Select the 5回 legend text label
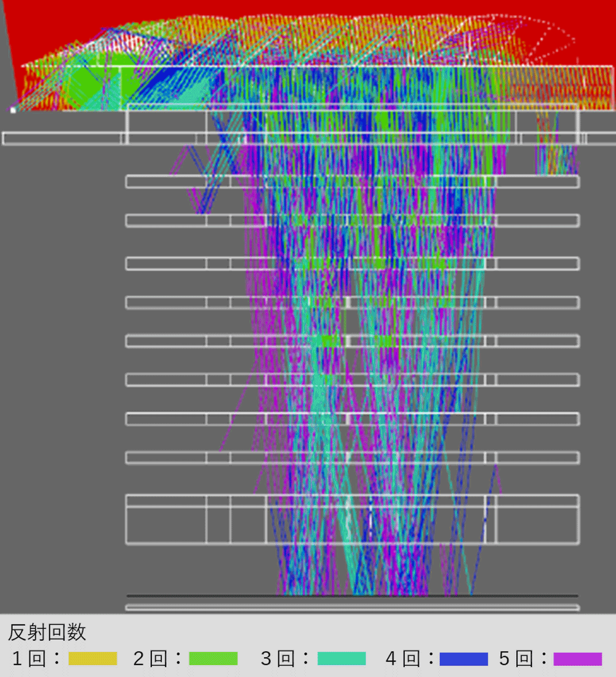 coord(516,658)
